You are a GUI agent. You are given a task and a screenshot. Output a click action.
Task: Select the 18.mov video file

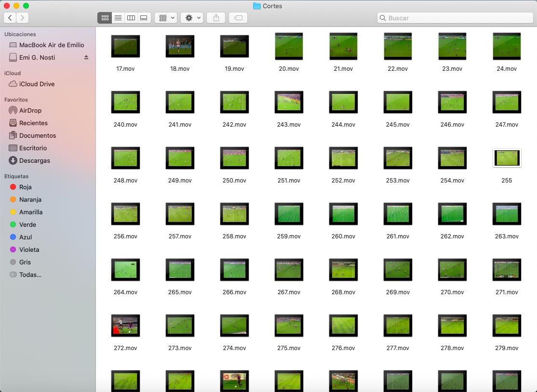(180, 46)
